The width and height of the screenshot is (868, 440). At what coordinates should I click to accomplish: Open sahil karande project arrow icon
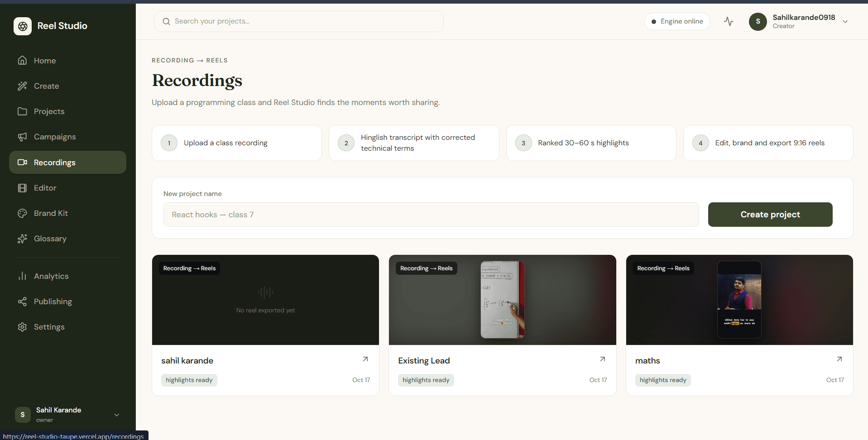point(365,359)
